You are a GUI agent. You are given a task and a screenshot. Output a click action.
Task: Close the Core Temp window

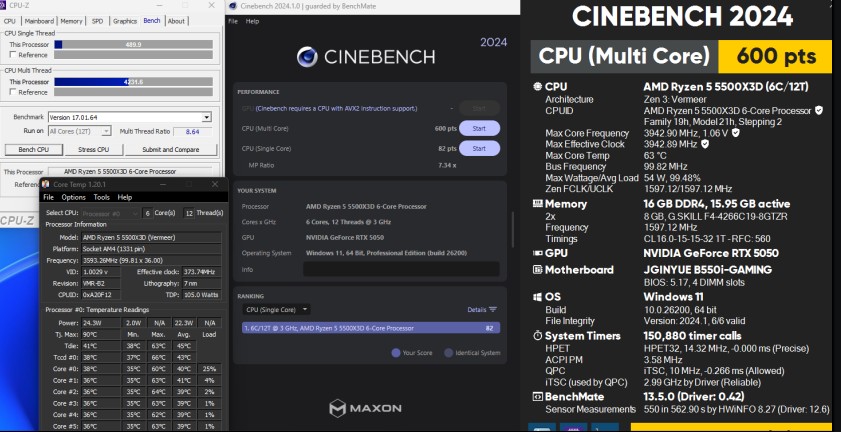point(215,185)
